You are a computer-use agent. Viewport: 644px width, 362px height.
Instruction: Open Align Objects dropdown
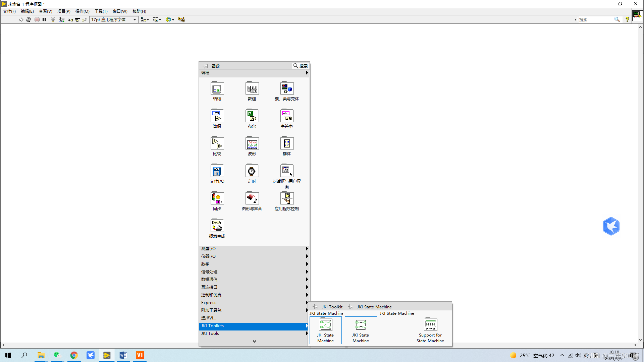point(145,20)
